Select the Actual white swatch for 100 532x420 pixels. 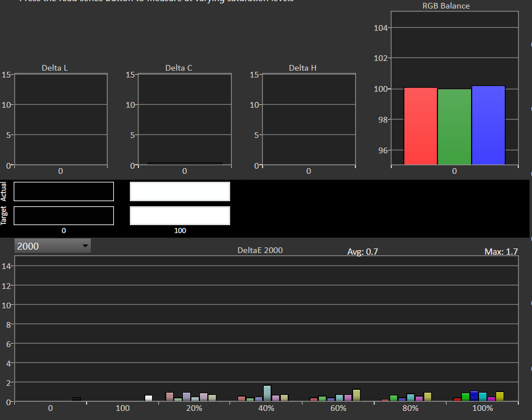click(x=180, y=191)
